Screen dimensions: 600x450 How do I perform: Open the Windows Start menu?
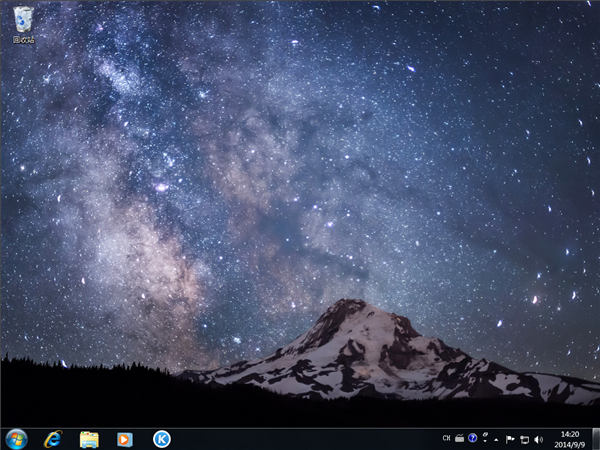(16, 439)
